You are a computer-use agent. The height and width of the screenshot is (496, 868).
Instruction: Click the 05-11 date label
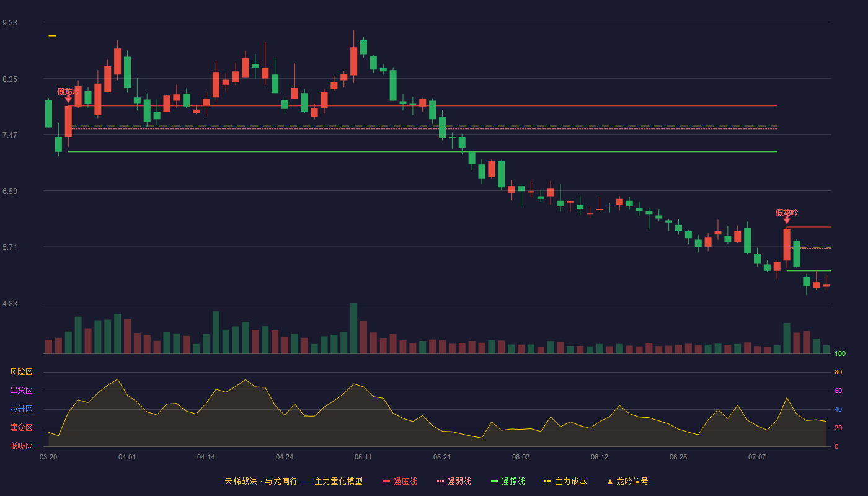(363, 457)
